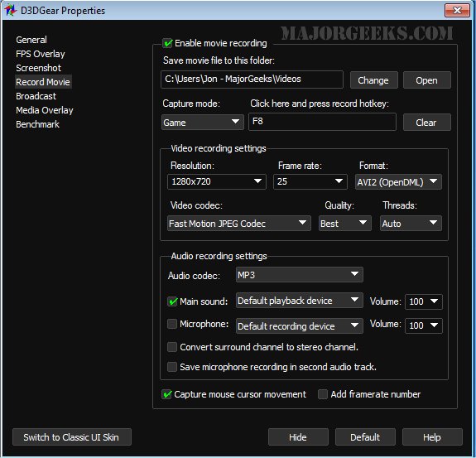
Task: Enable the Microphone checkbox
Action: pyautogui.click(x=172, y=324)
